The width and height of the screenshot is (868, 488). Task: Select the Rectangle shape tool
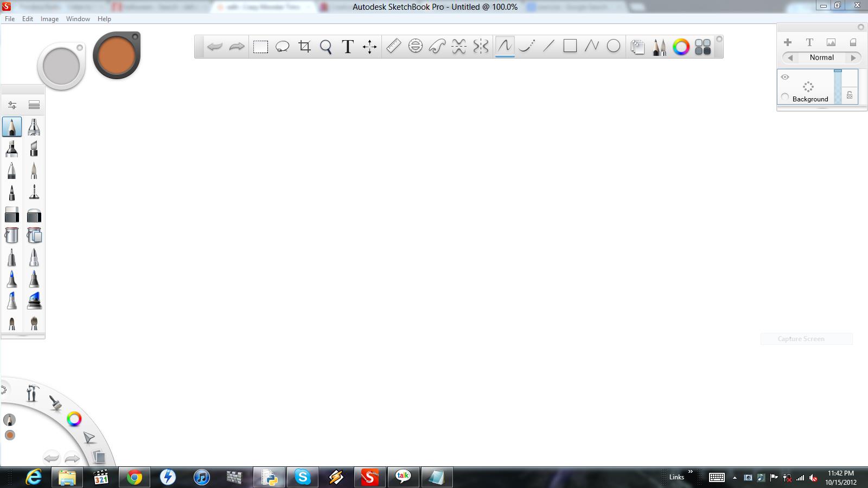point(570,46)
